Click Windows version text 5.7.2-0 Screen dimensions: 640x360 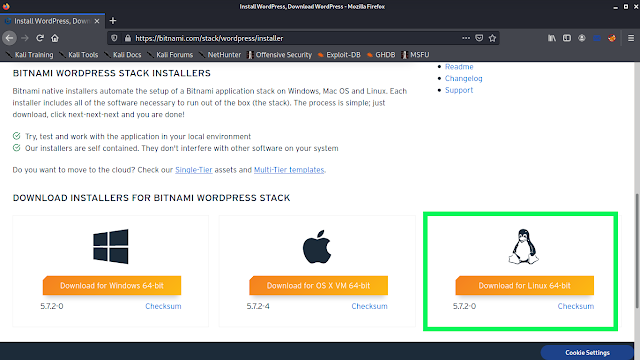pyautogui.click(x=52, y=306)
